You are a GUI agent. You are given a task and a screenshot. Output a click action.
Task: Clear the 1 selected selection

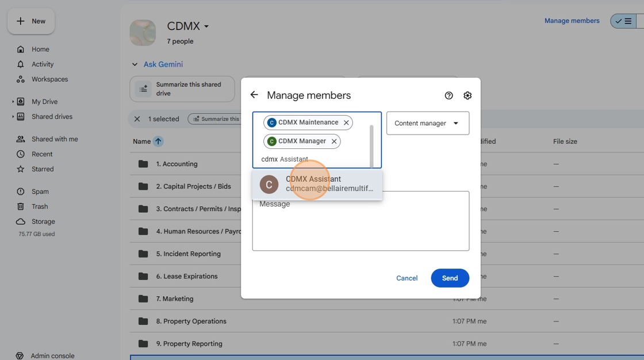click(137, 119)
